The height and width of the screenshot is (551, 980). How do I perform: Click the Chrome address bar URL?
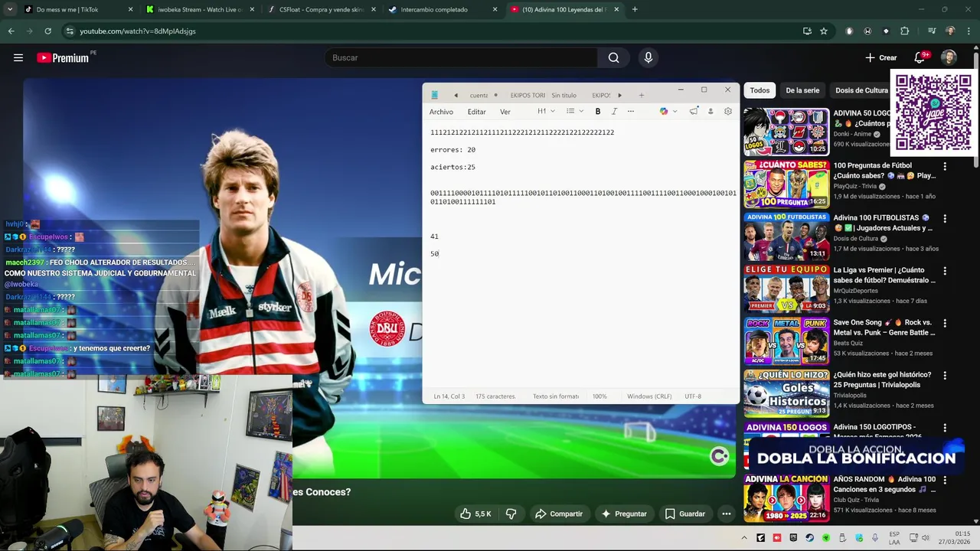pos(138,31)
